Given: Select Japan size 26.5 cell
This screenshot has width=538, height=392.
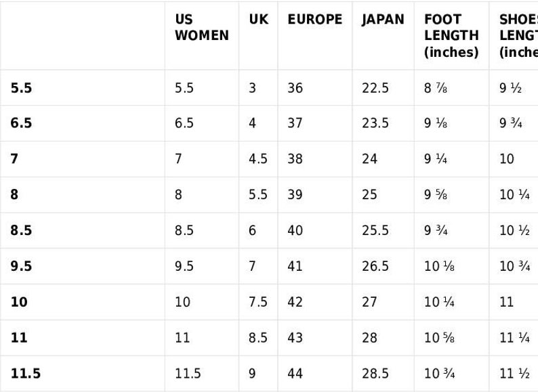Looking at the screenshot, I should pos(375,267).
